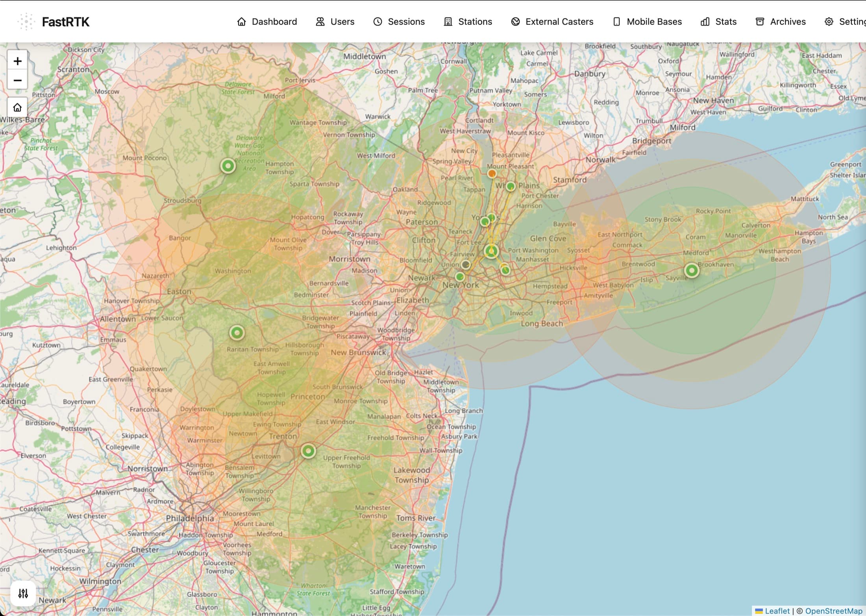Open map filter settings sliders button
The height and width of the screenshot is (616, 866).
coord(23,593)
